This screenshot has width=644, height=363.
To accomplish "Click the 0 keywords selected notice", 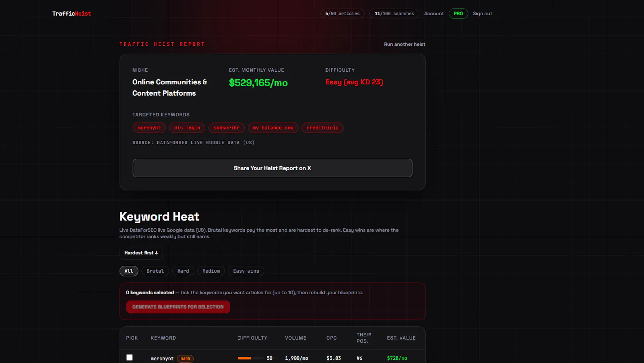I will point(150,293).
